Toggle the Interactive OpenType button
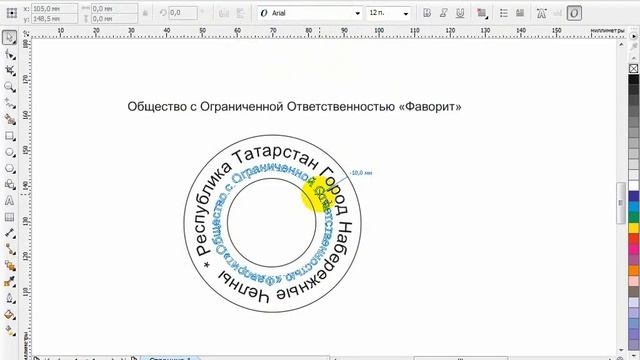The height and width of the screenshot is (360, 640). (574, 13)
